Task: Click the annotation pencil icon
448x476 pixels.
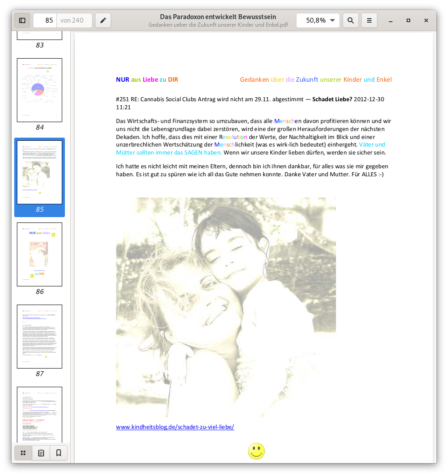Action: click(103, 20)
